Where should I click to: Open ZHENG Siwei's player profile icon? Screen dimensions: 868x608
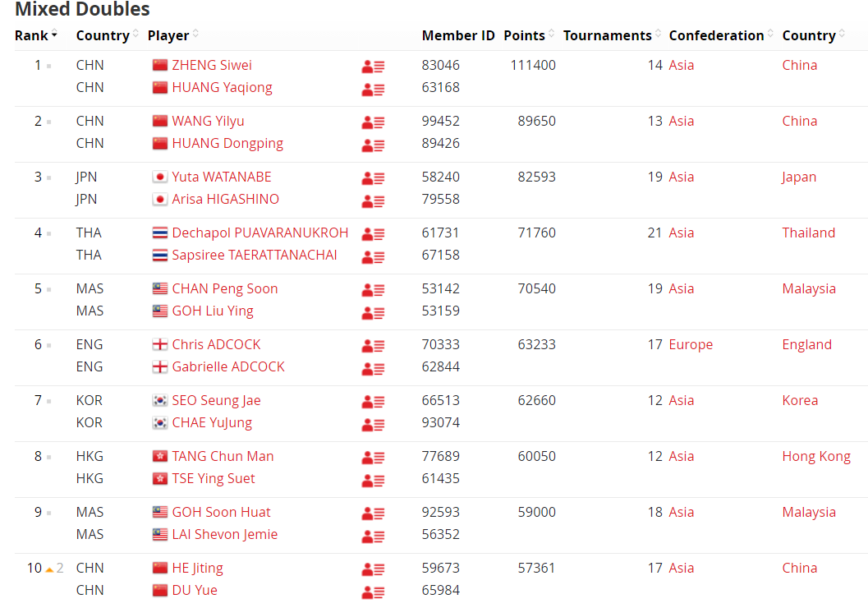(373, 67)
